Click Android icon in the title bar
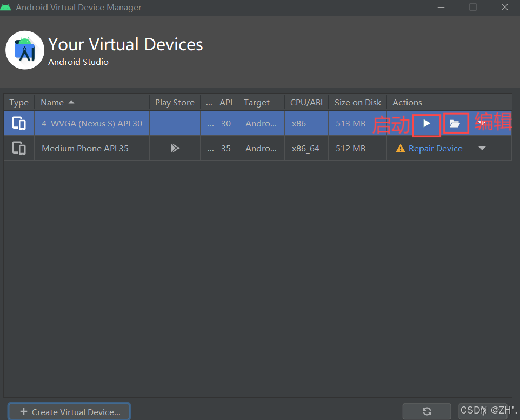The height and width of the screenshot is (420, 520). (5, 7)
